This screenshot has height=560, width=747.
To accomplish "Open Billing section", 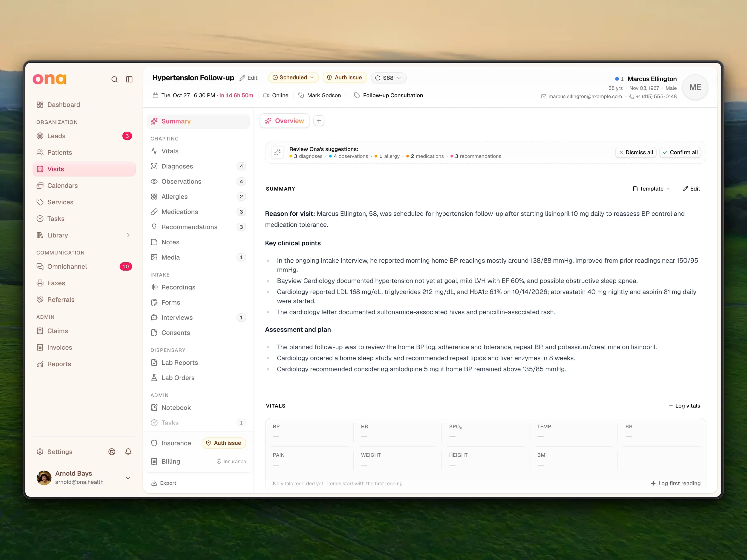I will coord(198,461).
